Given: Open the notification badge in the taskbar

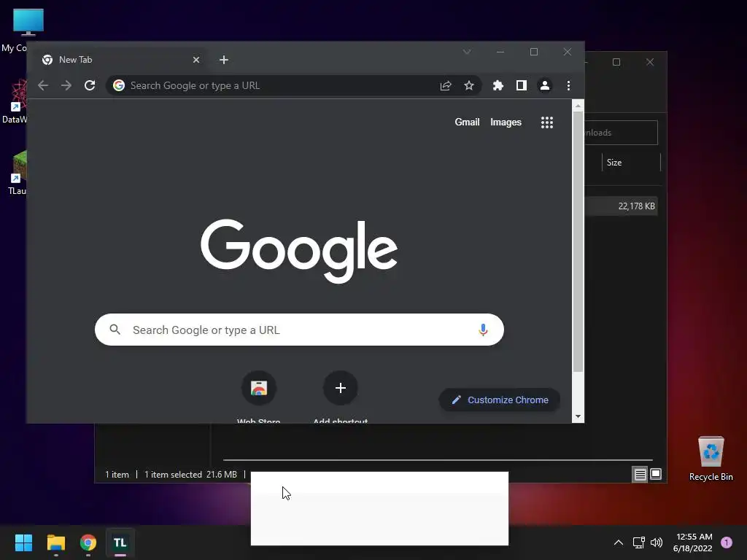Looking at the screenshot, I should click(x=727, y=542).
